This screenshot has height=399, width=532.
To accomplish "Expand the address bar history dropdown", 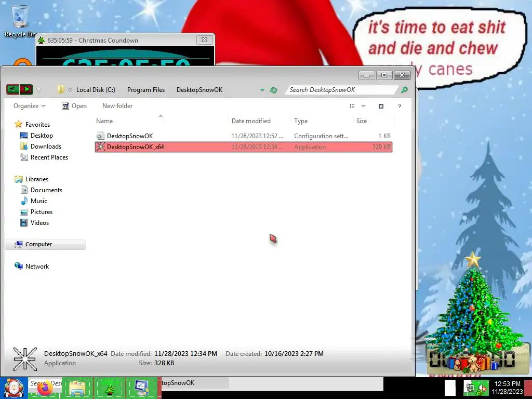I will [262, 90].
